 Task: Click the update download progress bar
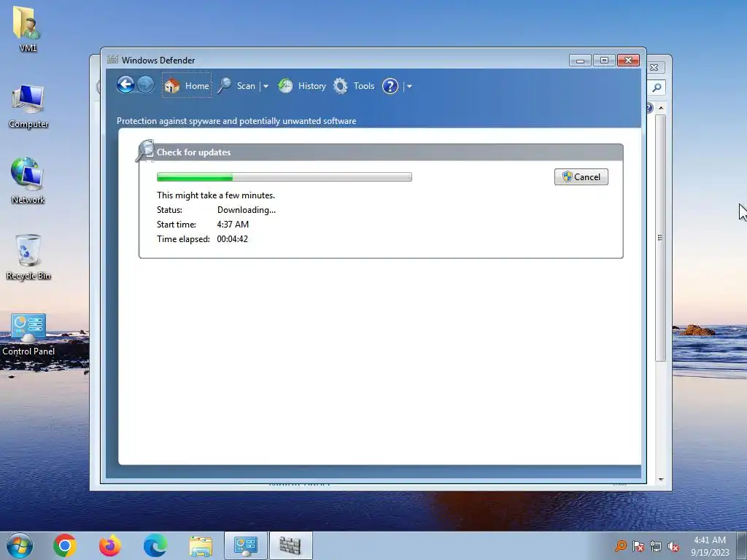pyautogui.click(x=285, y=177)
